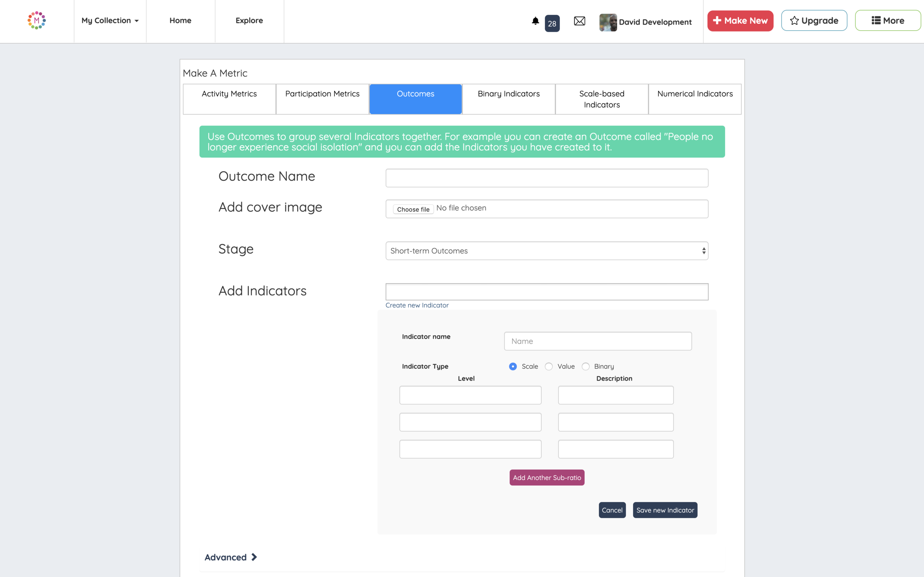Open the My Collection dropdown

tap(110, 21)
